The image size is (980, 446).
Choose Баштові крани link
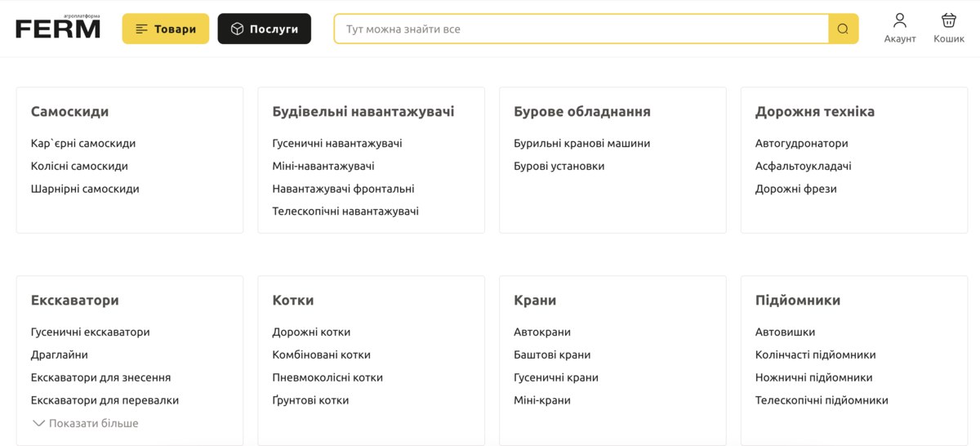552,355
